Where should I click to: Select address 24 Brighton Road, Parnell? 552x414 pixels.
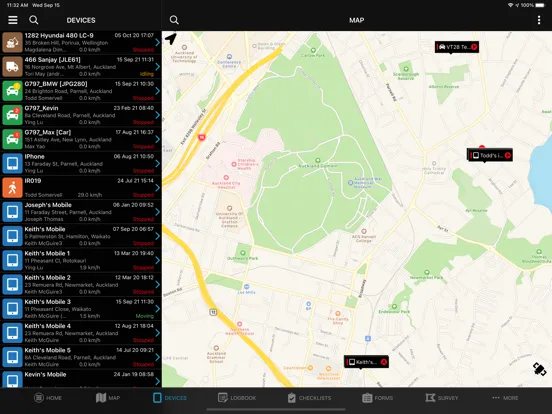tap(68, 91)
